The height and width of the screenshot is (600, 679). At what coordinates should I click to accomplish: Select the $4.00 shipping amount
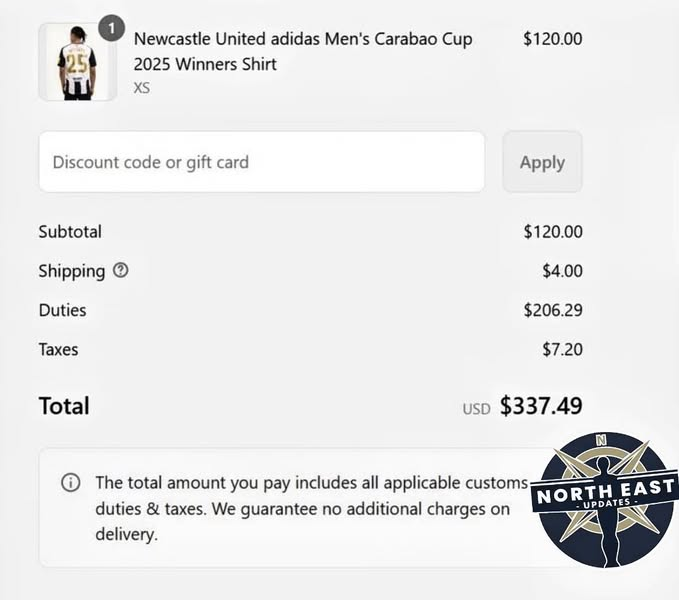click(562, 271)
